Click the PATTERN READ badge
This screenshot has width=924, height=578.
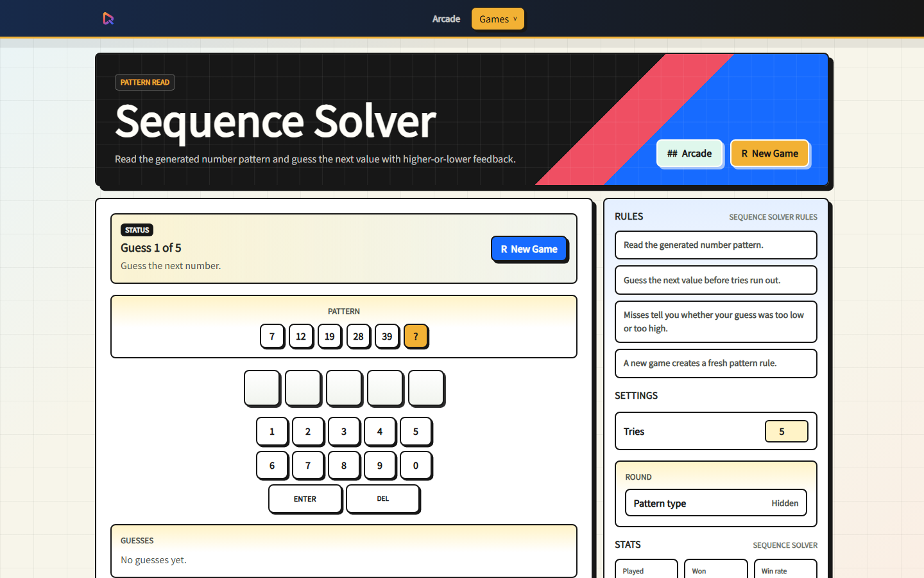[x=145, y=82]
